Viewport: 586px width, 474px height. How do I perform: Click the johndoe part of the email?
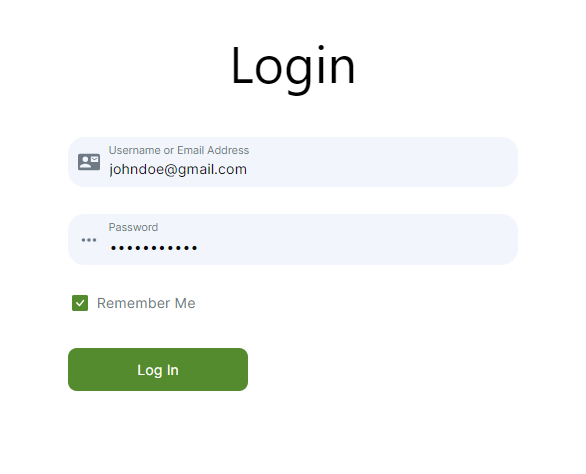coord(136,169)
